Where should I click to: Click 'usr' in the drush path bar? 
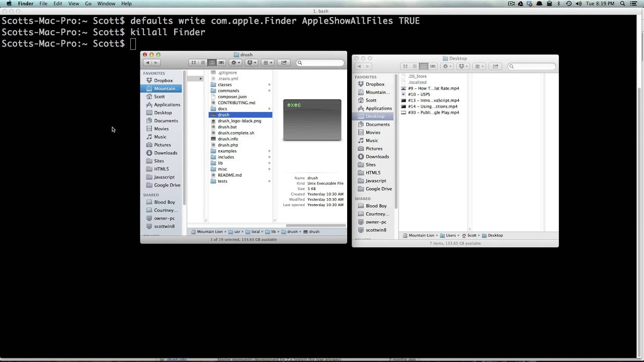tap(234, 232)
